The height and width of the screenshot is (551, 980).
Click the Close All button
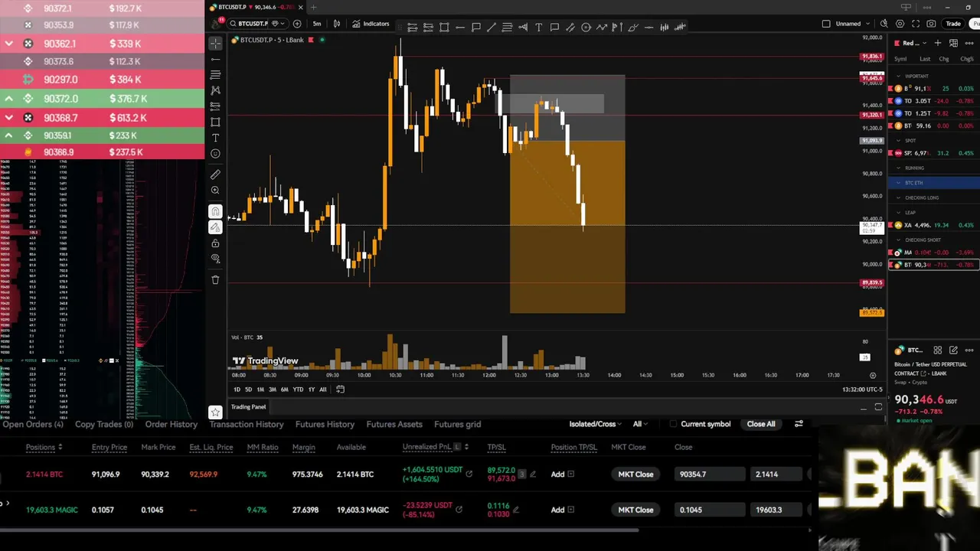[x=761, y=424]
